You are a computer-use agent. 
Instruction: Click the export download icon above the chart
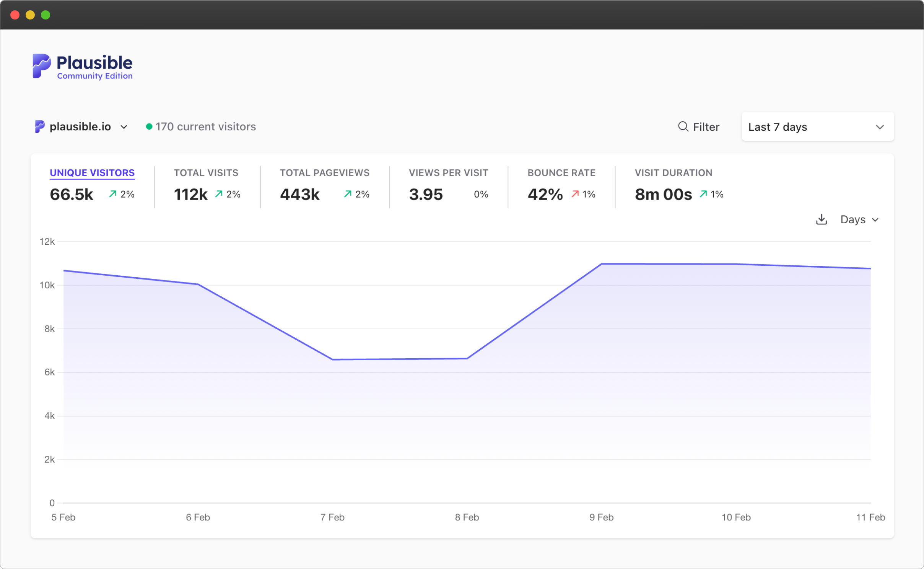click(821, 219)
